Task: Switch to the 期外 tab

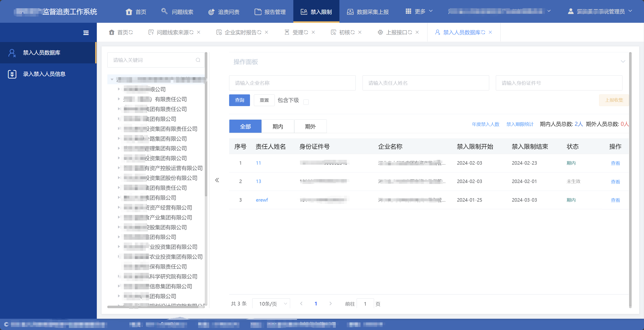Action: point(311,127)
